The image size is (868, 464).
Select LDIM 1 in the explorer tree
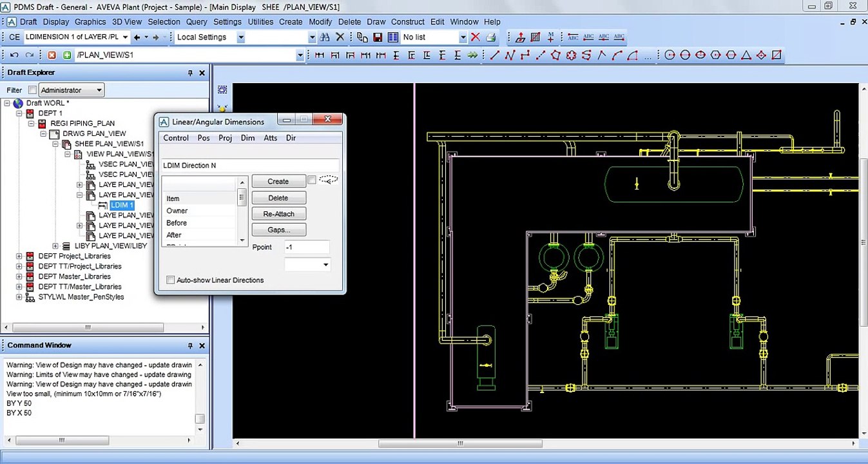[122, 205]
